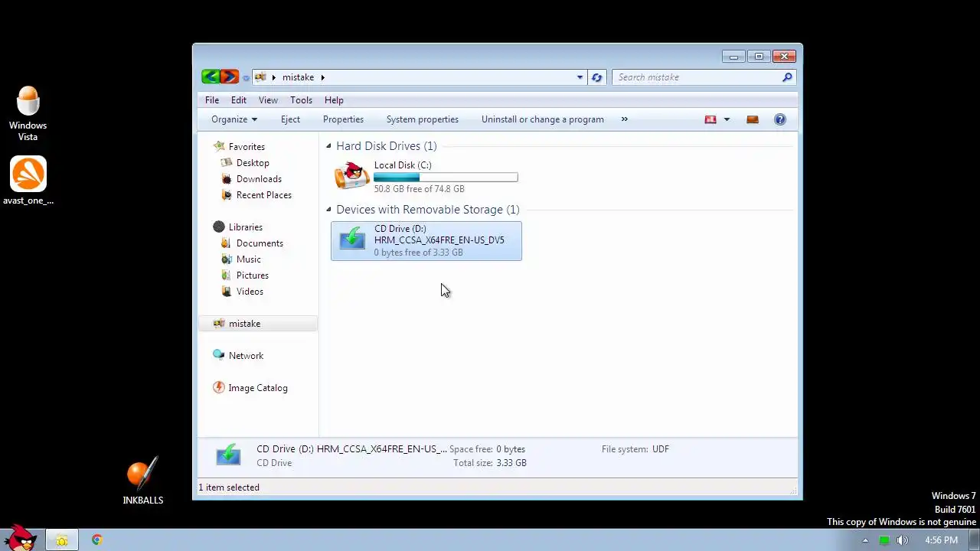
Task: Open the avast_one desktop icon
Action: click(x=28, y=181)
